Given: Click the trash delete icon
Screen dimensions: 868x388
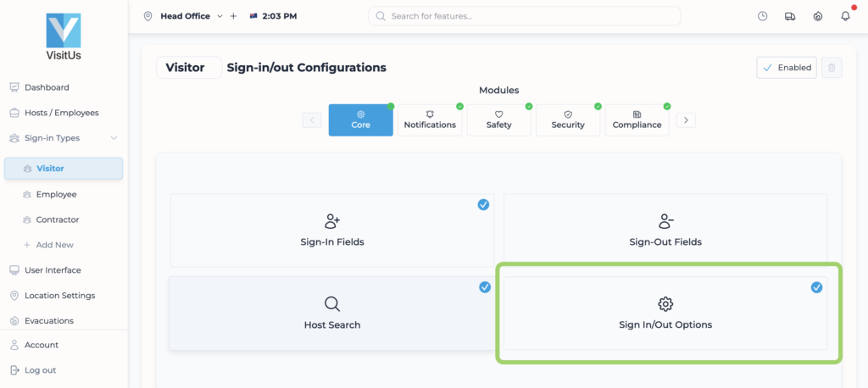Looking at the screenshot, I should (832, 68).
